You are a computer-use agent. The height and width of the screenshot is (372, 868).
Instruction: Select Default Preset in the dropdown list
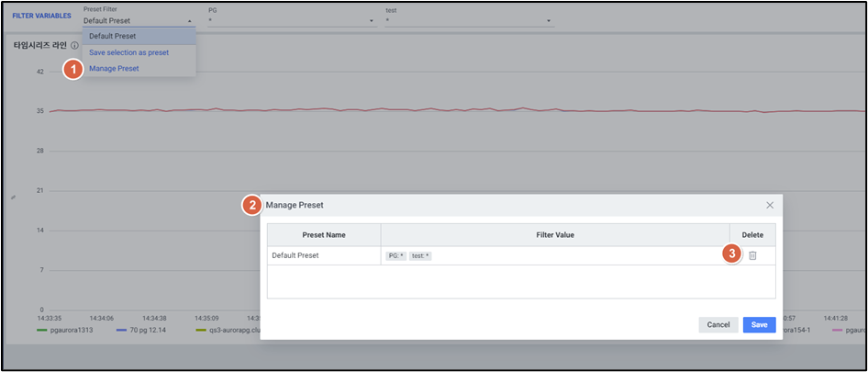(x=112, y=37)
